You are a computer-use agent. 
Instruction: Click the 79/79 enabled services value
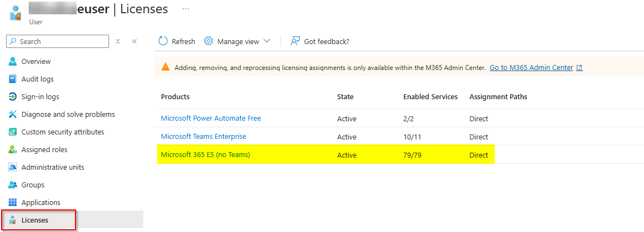click(412, 155)
